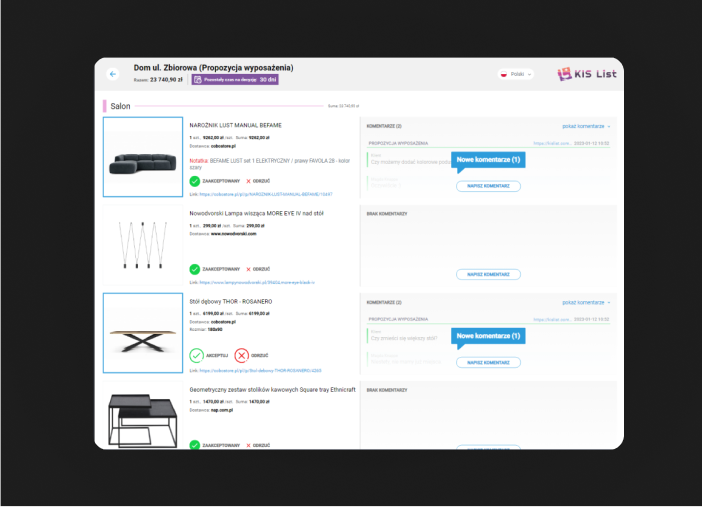Go back using the arrow icon

[113, 74]
